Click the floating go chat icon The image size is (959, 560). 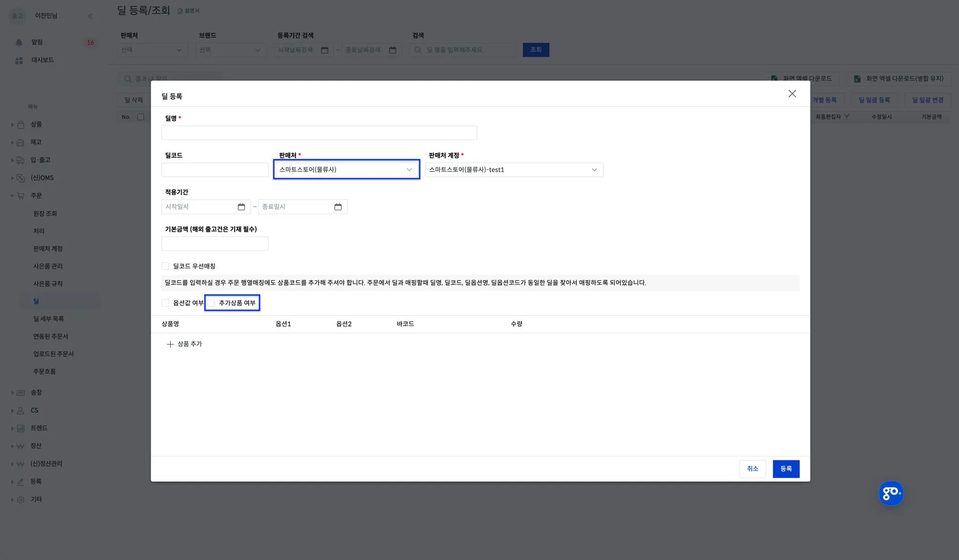(891, 493)
